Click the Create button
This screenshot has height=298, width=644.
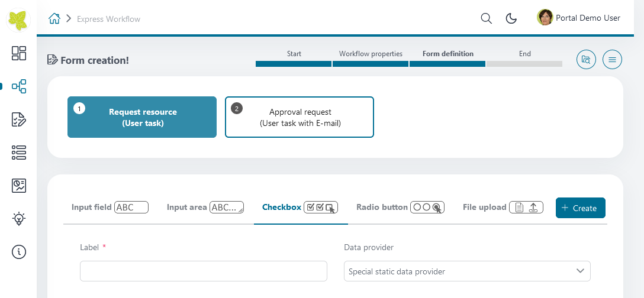coord(580,208)
